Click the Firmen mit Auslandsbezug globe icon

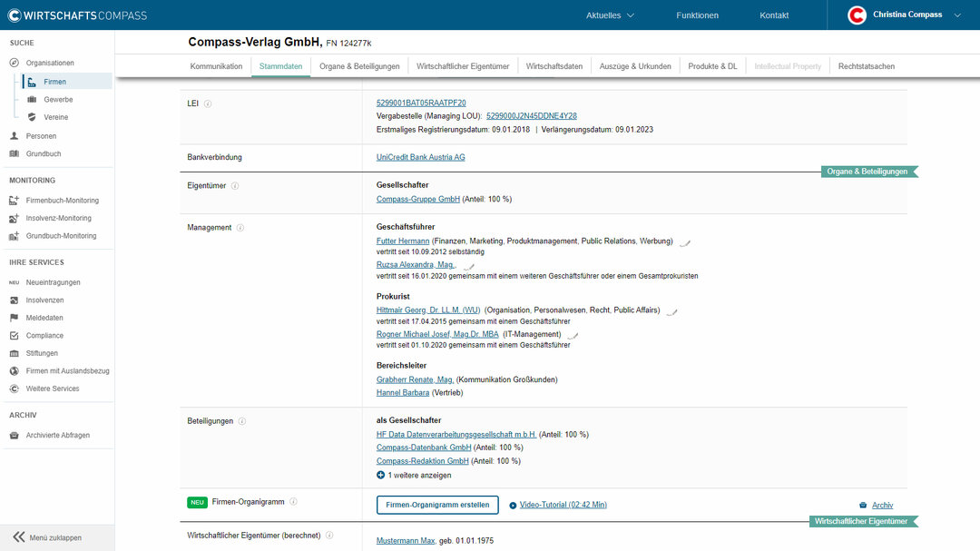[x=15, y=371]
